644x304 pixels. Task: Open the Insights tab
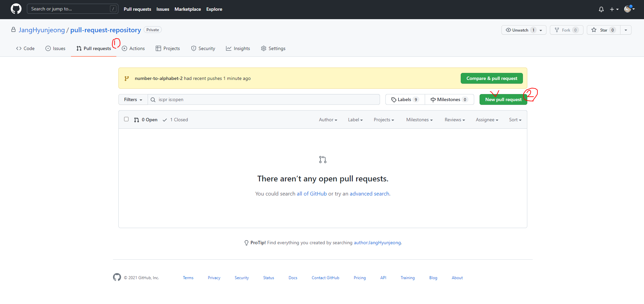coord(238,48)
